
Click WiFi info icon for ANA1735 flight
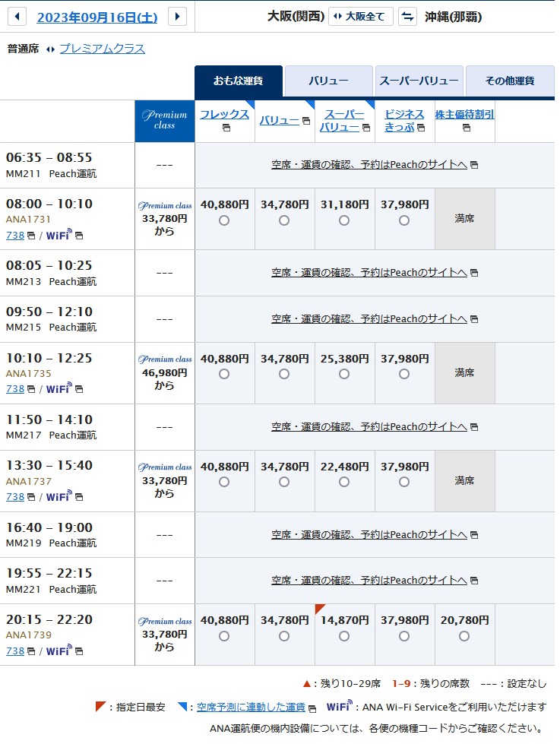79,390
